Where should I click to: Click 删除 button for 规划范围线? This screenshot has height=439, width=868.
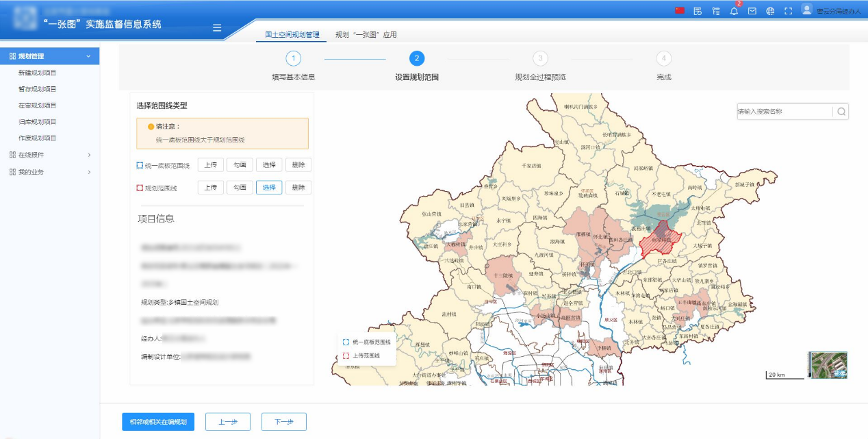(x=298, y=188)
